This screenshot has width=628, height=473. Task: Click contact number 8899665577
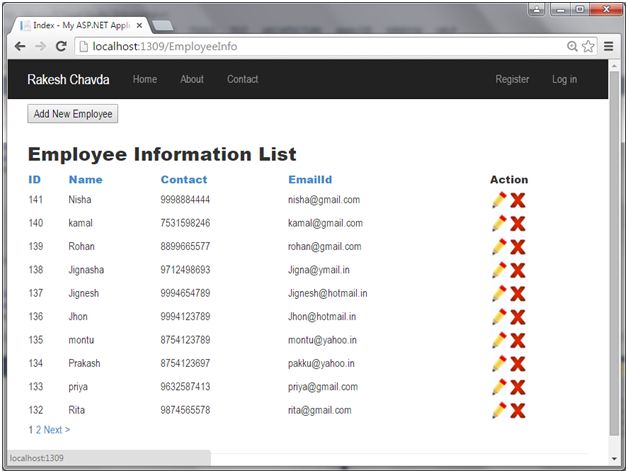coord(185,246)
